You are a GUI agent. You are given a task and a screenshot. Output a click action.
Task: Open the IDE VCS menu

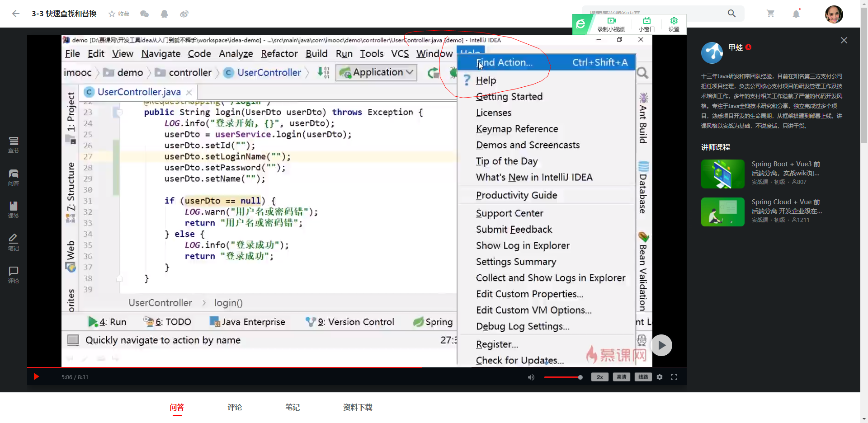point(400,53)
